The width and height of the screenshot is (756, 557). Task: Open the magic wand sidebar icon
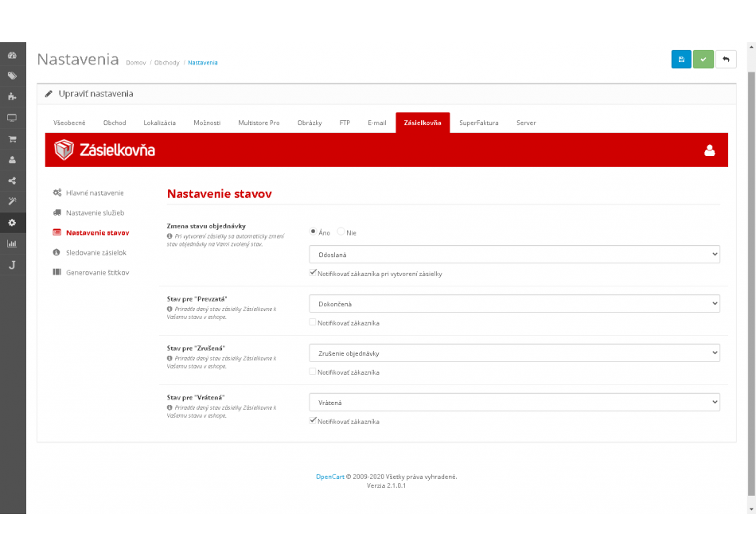point(12,201)
